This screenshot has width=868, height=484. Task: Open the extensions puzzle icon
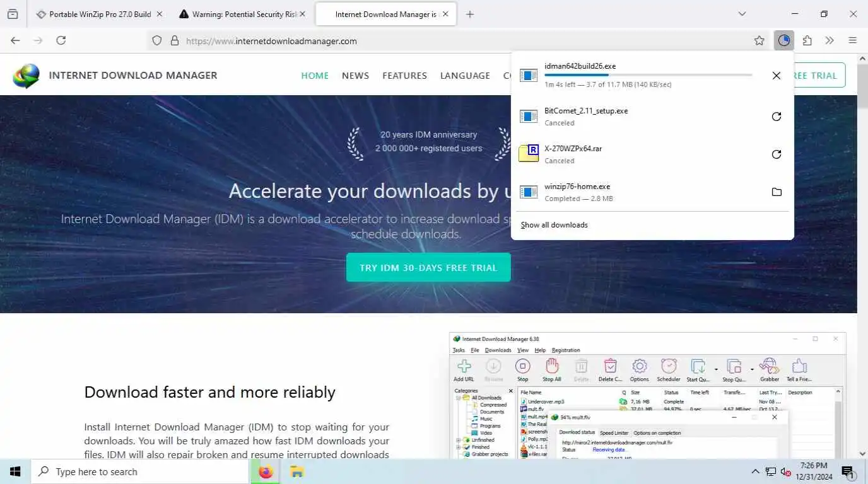(807, 40)
